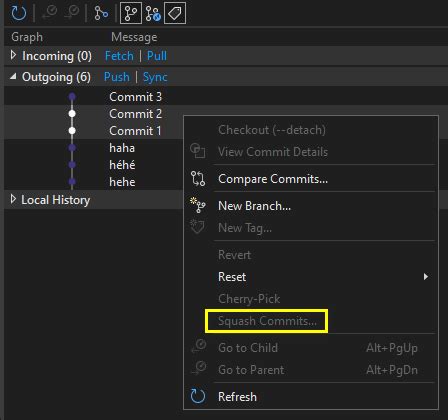Expand the Incoming (0) section
Image resolution: width=448 pixels, height=420 pixels.
coord(13,55)
